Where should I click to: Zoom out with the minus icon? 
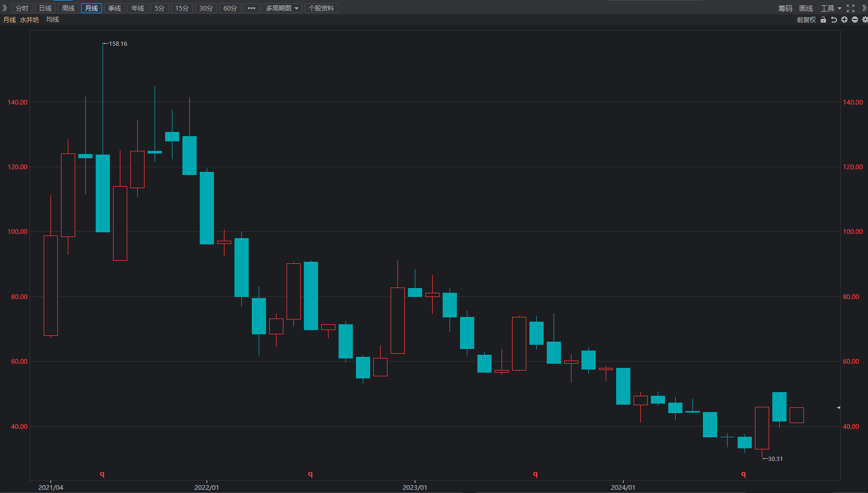(x=855, y=20)
